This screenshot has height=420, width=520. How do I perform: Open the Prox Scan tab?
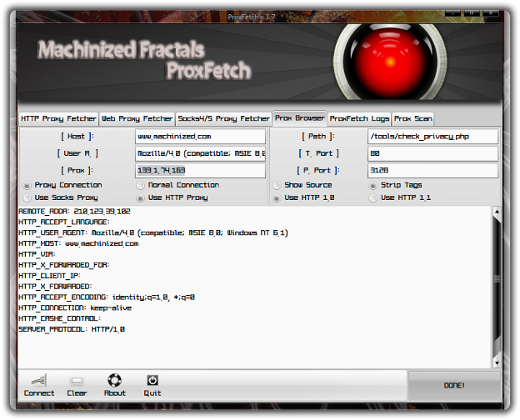[x=413, y=119]
